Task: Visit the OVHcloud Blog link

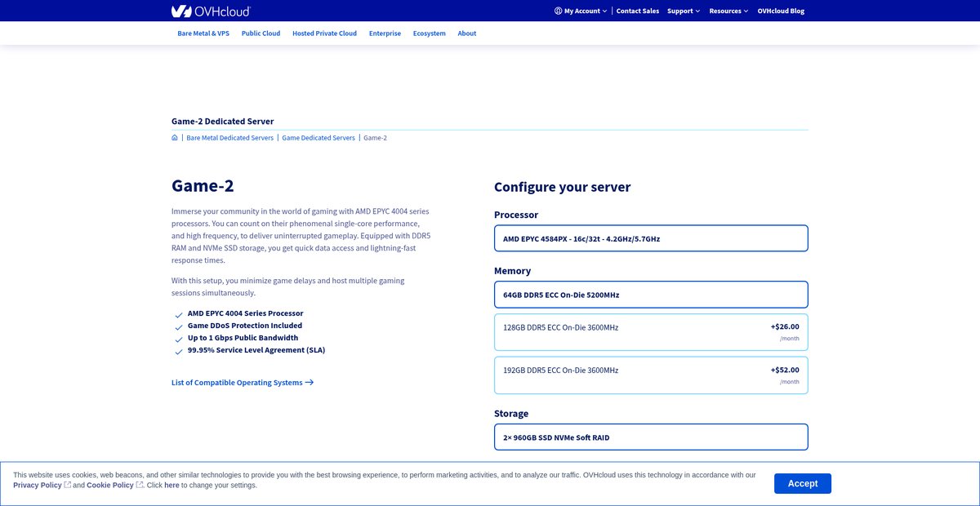Action: [x=781, y=11]
